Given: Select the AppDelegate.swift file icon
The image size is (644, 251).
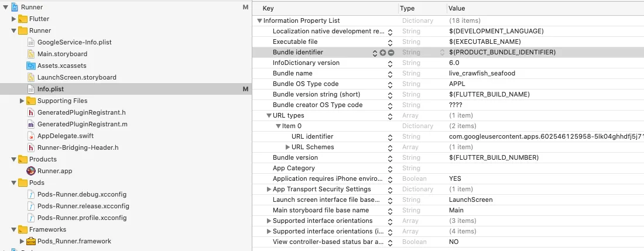Looking at the screenshot, I should [32, 136].
